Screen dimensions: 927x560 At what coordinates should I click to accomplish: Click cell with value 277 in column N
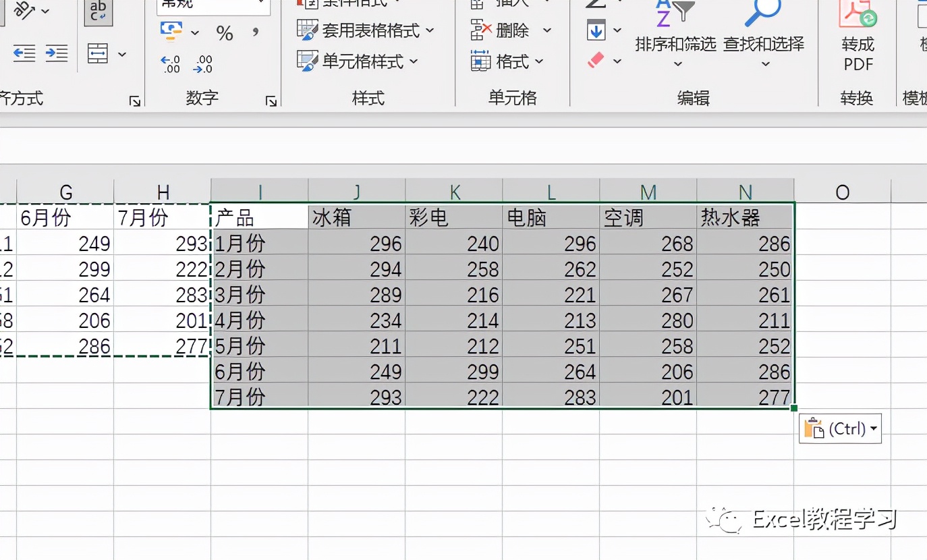click(746, 395)
